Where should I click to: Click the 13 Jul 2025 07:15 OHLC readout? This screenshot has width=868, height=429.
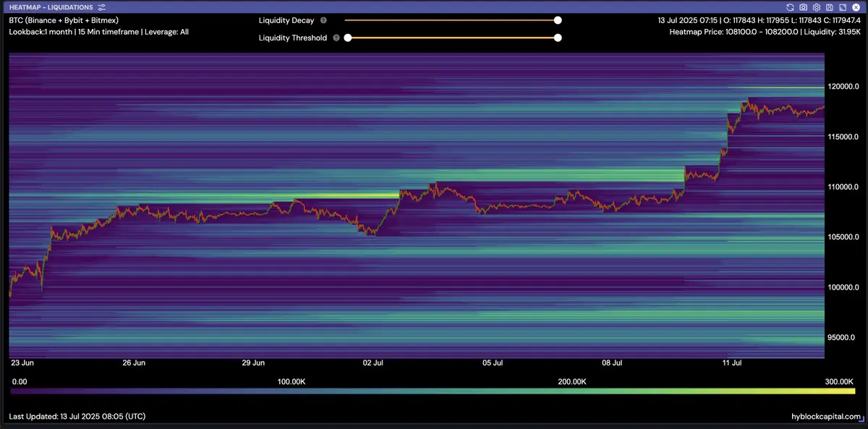(x=759, y=20)
